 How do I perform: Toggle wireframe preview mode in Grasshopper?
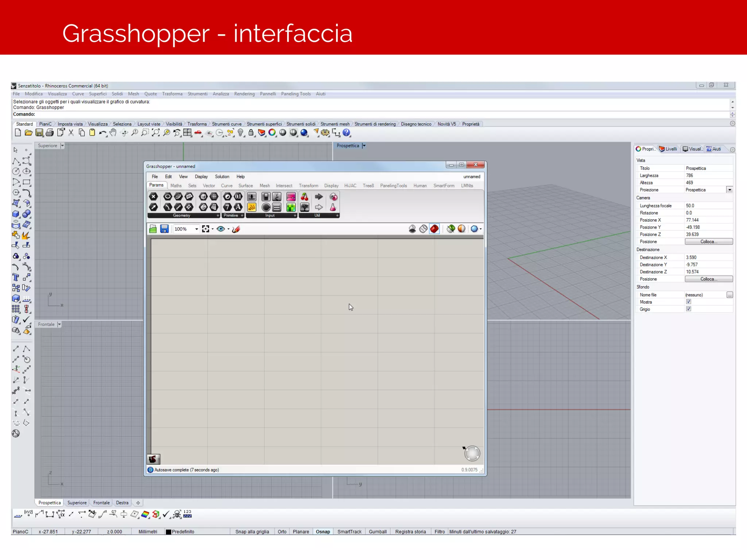pos(423,229)
